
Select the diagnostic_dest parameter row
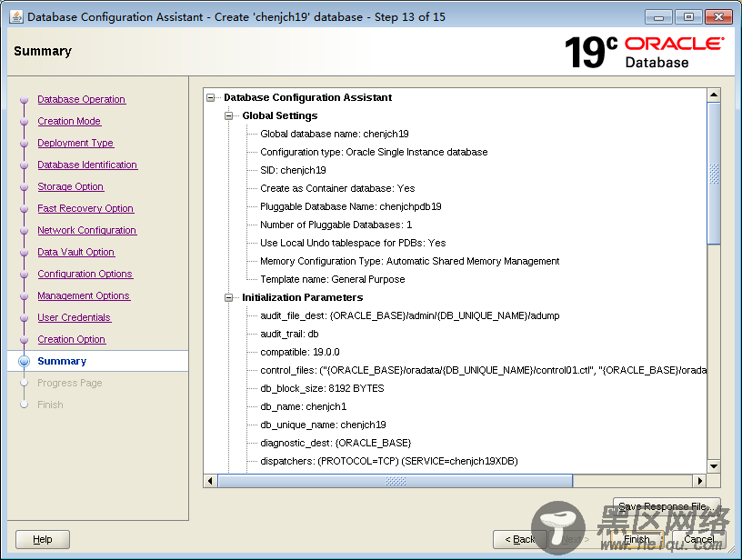(x=336, y=443)
